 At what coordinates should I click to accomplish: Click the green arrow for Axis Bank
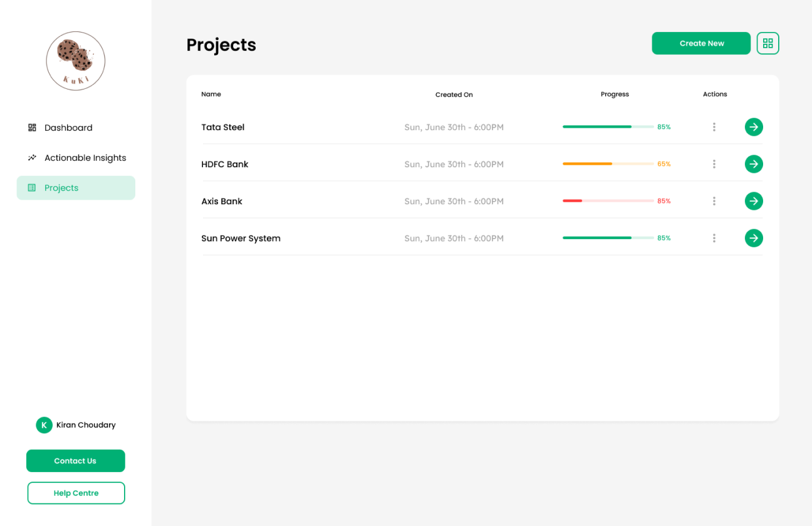754,201
